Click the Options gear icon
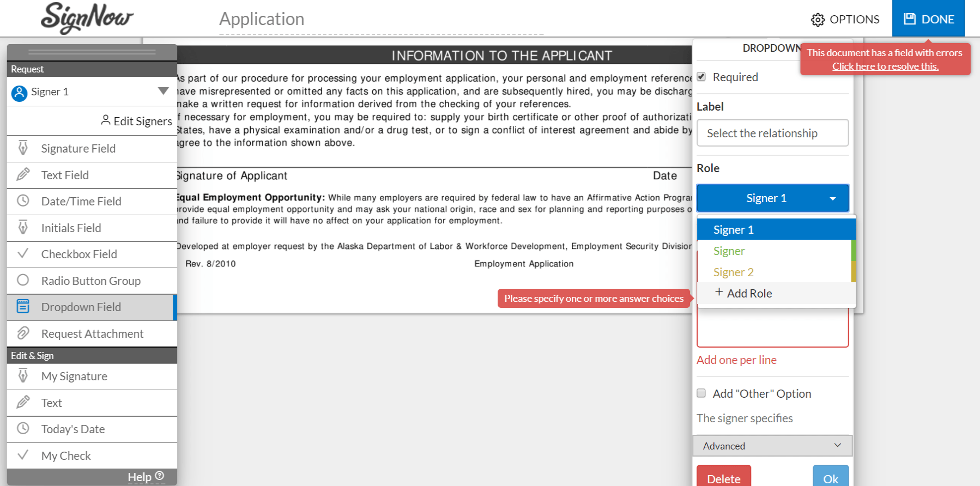The height and width of the screenshot is (486, 980). click(x=818, y=20)
